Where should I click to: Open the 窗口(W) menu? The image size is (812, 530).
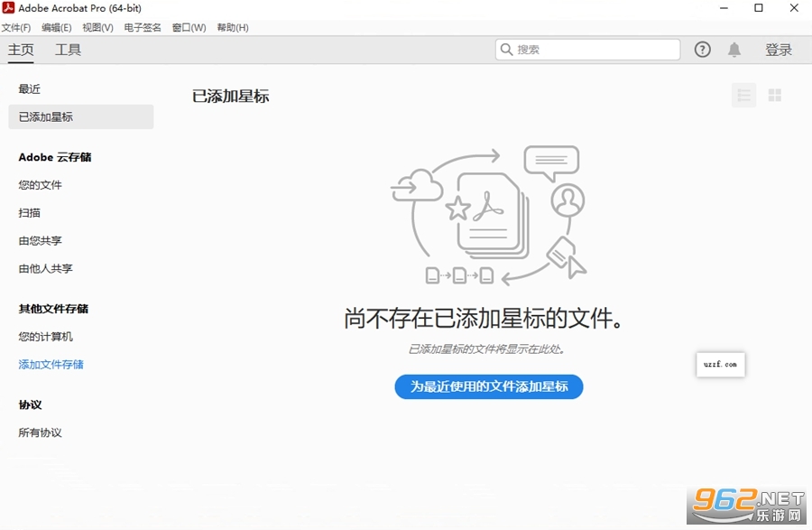[x=189, y=27]
